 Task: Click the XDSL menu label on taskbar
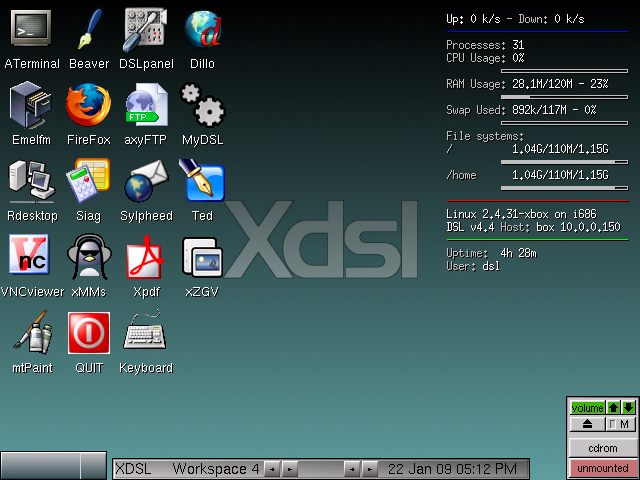[136, 468]
